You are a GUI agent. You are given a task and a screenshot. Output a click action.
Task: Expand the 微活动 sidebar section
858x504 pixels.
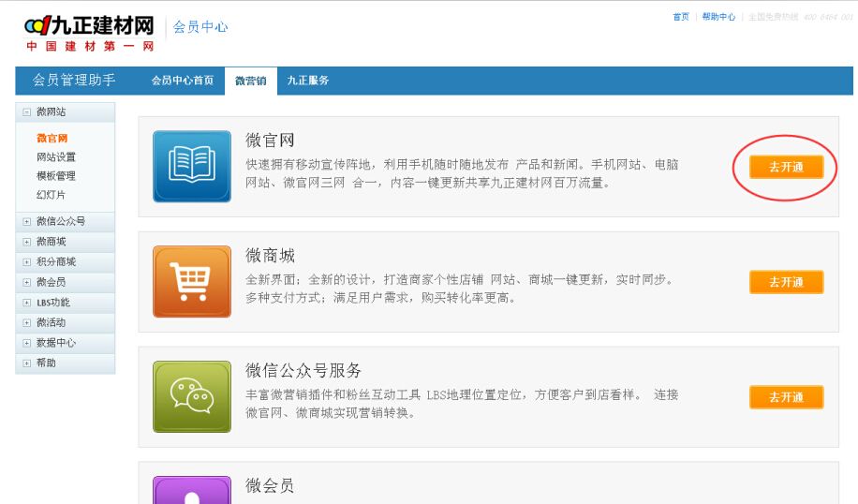tap(26, 323)
